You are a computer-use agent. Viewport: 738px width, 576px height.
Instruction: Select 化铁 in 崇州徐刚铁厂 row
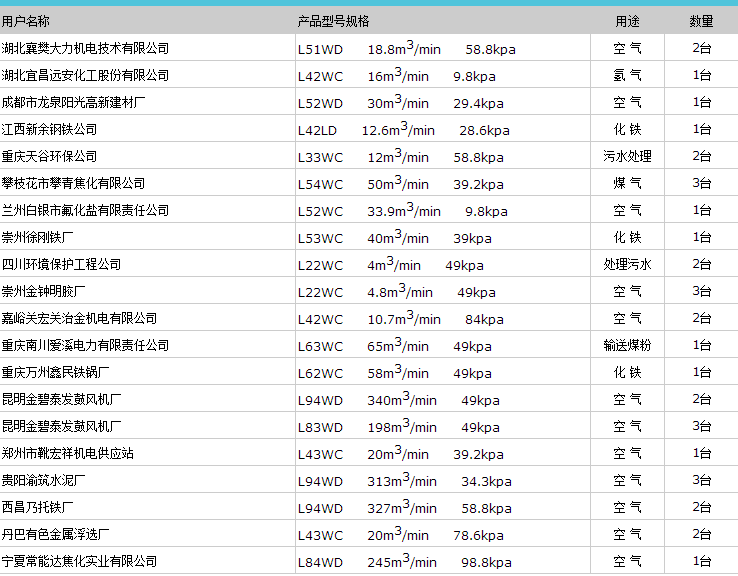pos(627,237)
